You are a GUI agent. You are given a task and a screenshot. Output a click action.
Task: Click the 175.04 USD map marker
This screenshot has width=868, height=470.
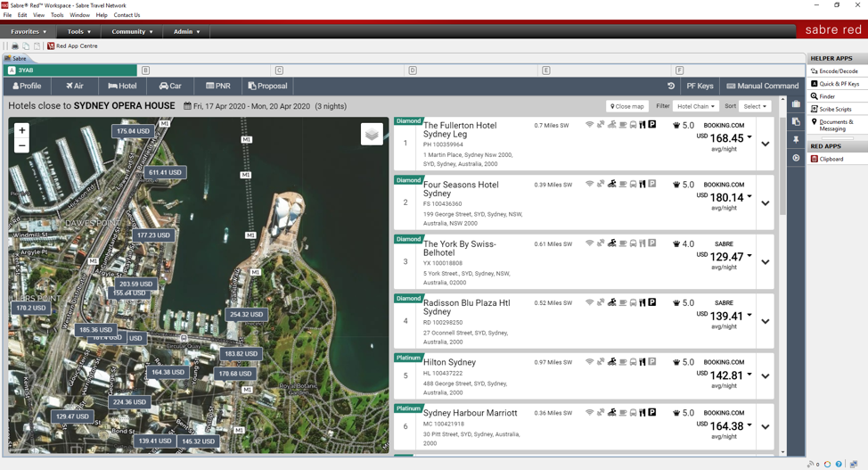(133, 131)
